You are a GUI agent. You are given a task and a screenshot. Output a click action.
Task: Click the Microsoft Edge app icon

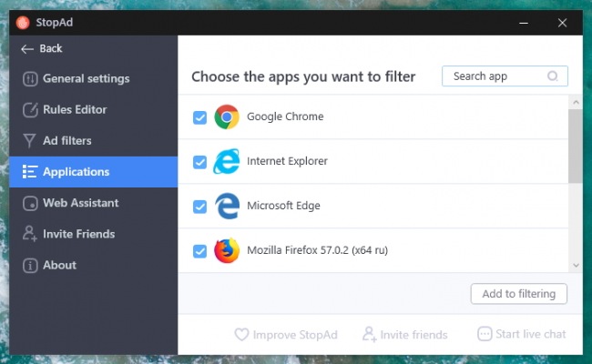pos(227,206)
